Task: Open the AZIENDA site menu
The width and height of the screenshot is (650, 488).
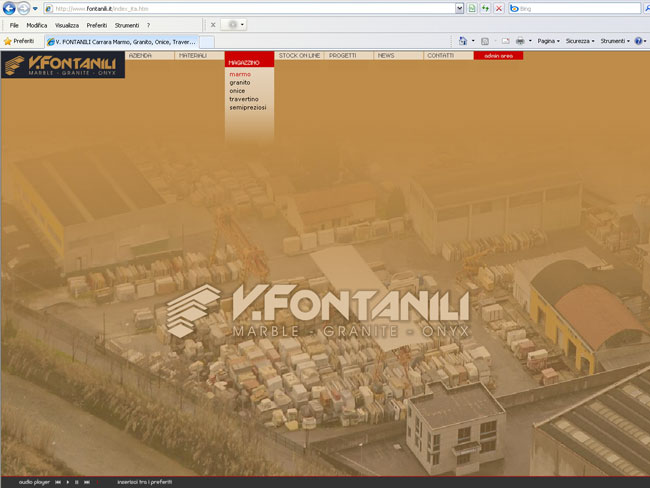Action: [150, 56]
